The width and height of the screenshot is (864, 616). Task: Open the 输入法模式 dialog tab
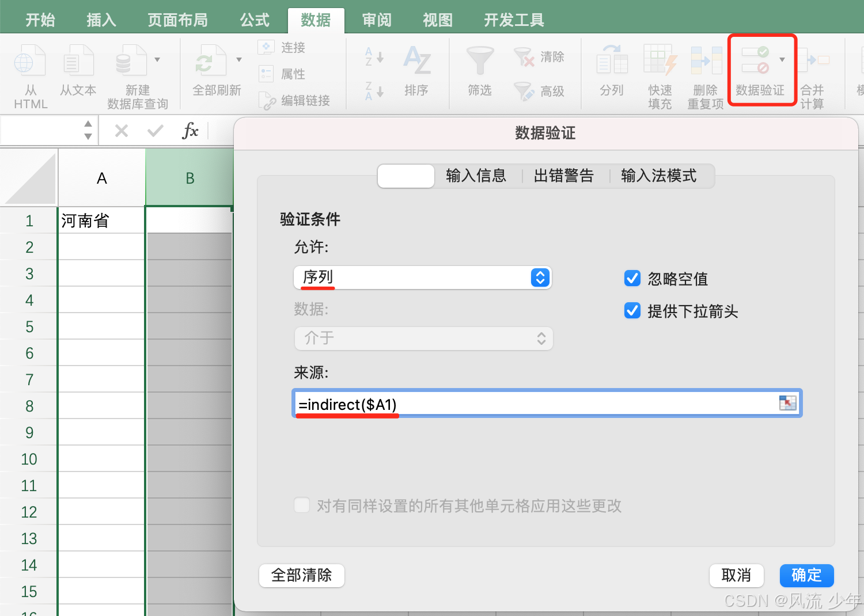pyautogui.click(x=659, y=176)
